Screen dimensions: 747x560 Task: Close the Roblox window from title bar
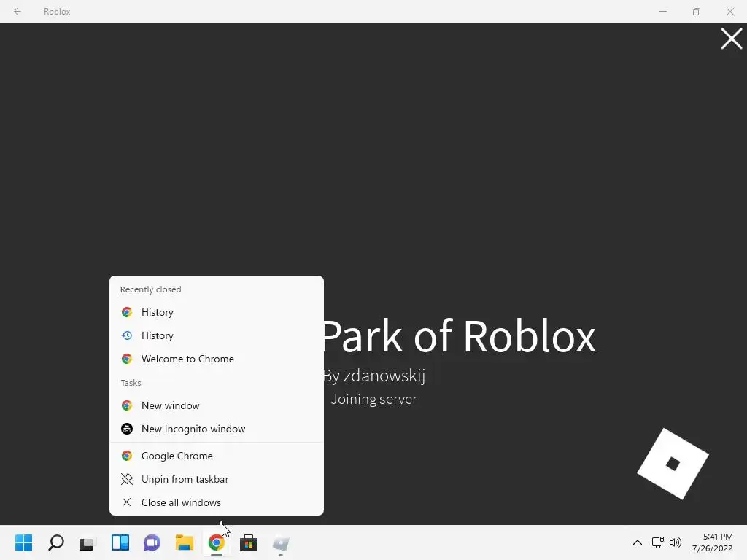point(729,12)
